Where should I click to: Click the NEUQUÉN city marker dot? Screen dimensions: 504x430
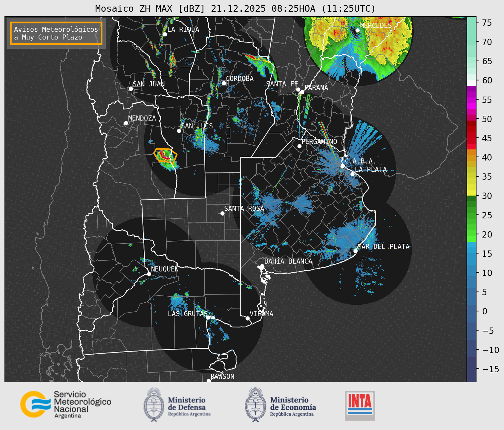tap(149, 274)
